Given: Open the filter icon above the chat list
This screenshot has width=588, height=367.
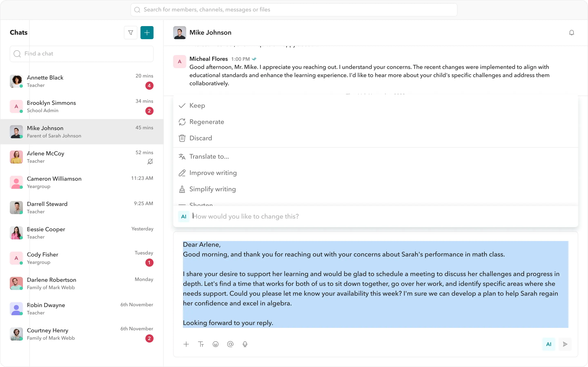Looking at the screenshot, I should (x=130, y=33).
